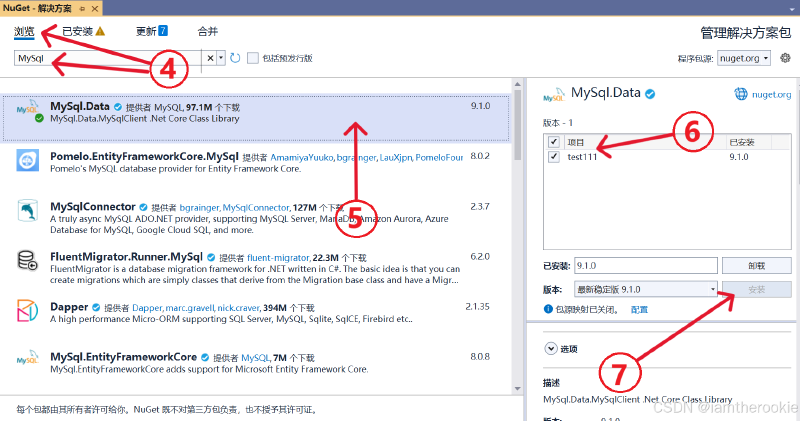This screenshot has height=421, width=800.
Task: Open AmamiyaYuuko author link
Action: (302, 158)
